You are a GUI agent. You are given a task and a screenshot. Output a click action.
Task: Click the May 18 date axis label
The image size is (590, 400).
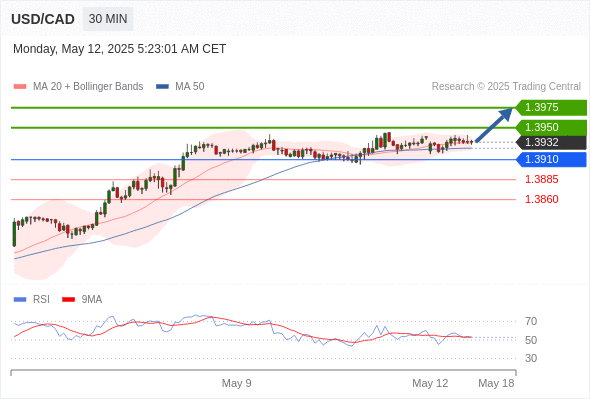point(496,383)
